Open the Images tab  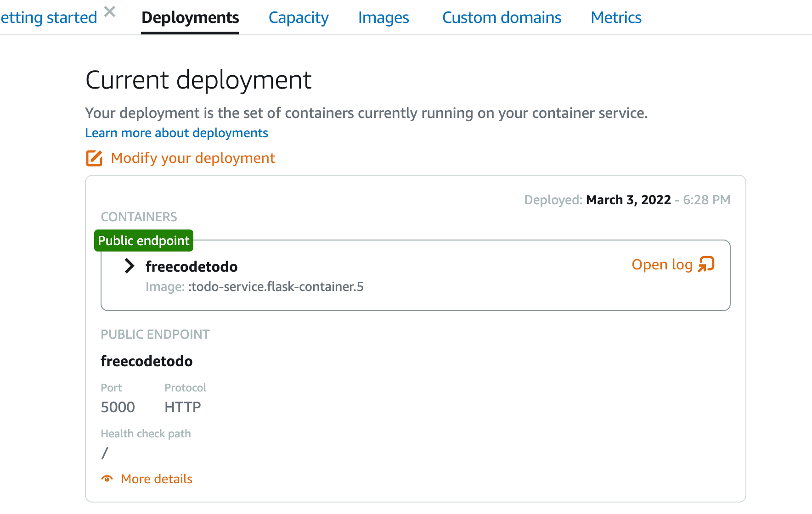coord(383,17)
